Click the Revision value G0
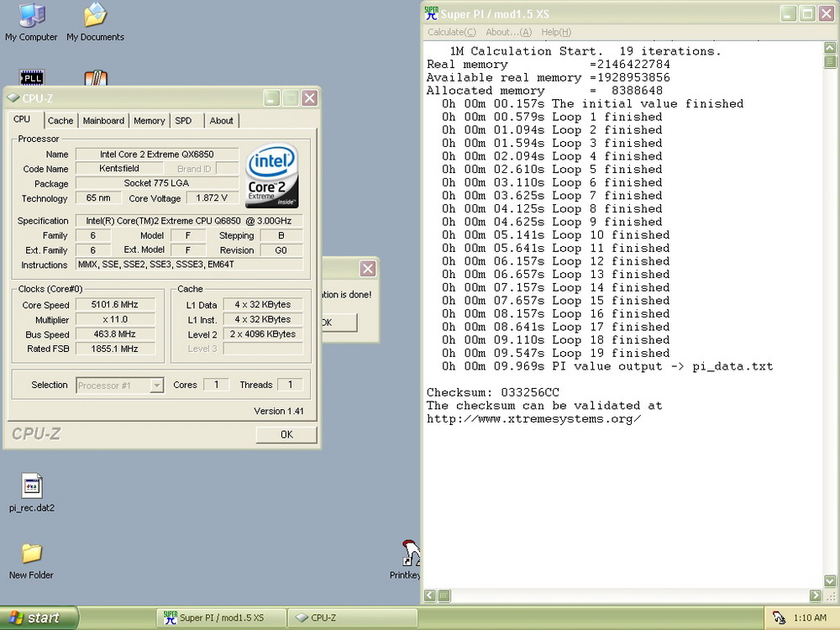Image resolution: width=840 pixels, height=630 pixels. (281, 250)
